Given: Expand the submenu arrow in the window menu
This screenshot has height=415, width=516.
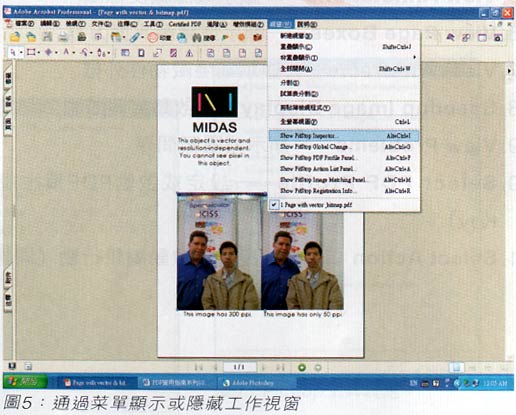Looking at the screenshot, I should [414, 57].
